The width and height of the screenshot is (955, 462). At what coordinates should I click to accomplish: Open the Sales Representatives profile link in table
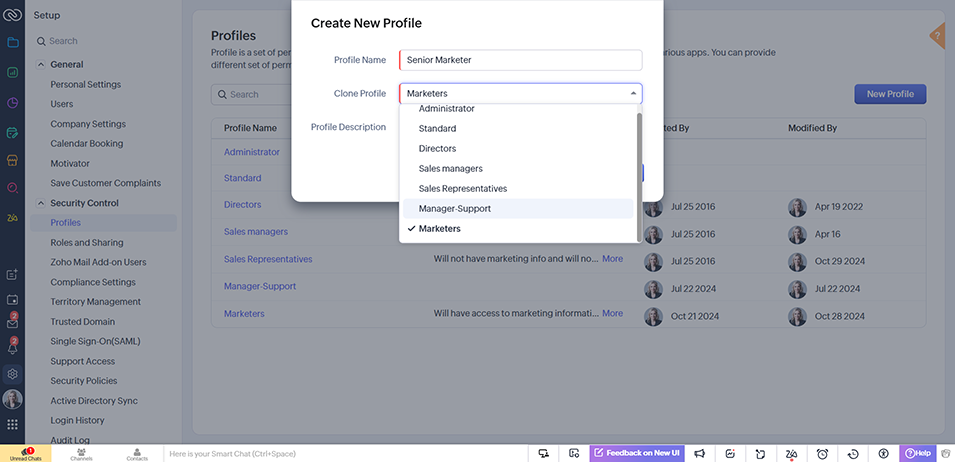[268, 259]
